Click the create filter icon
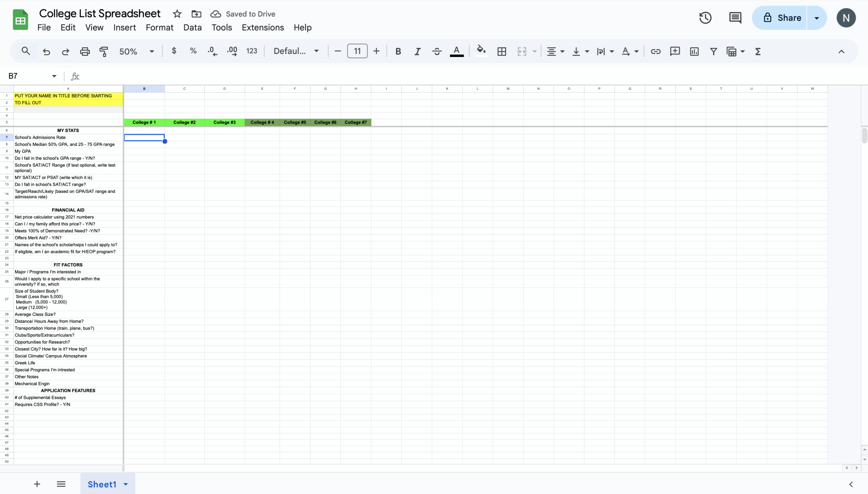 [713, 51]
